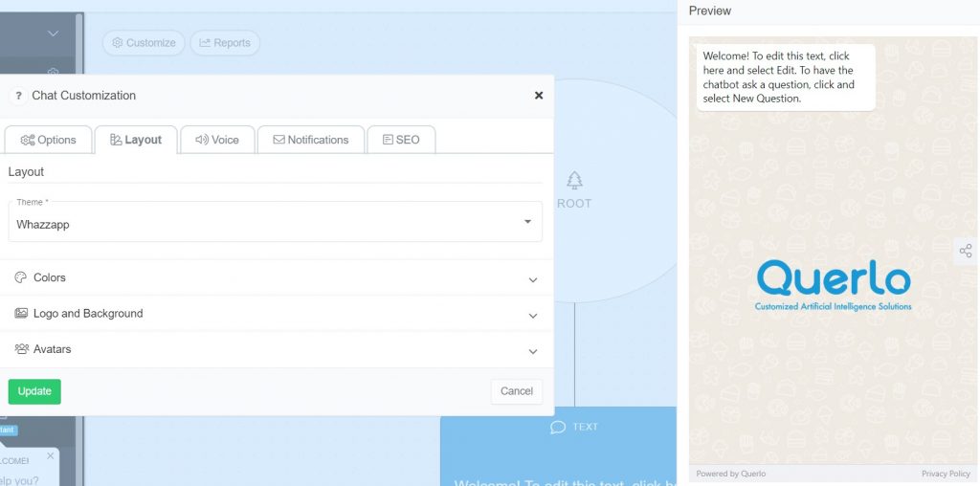Viewport: 980px width, 486px height.
Task: Click the Querlo logo in preview
Action: pos(834,285)
